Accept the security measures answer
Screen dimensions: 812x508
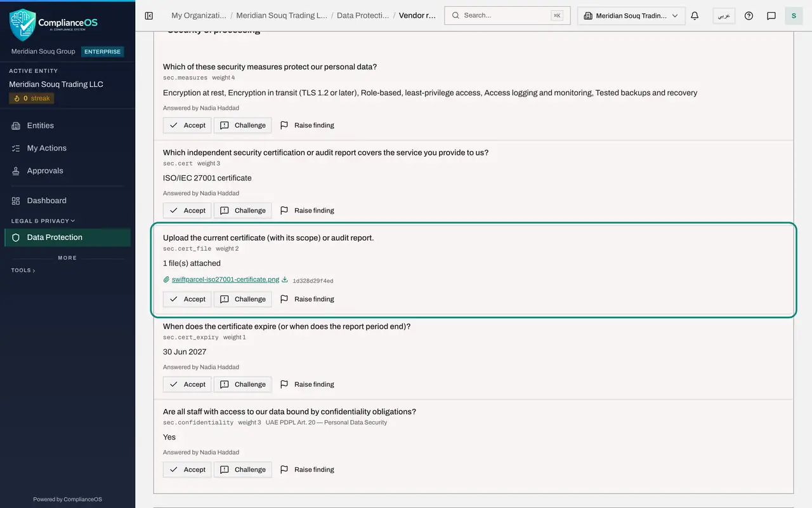(x=187, y=125)
